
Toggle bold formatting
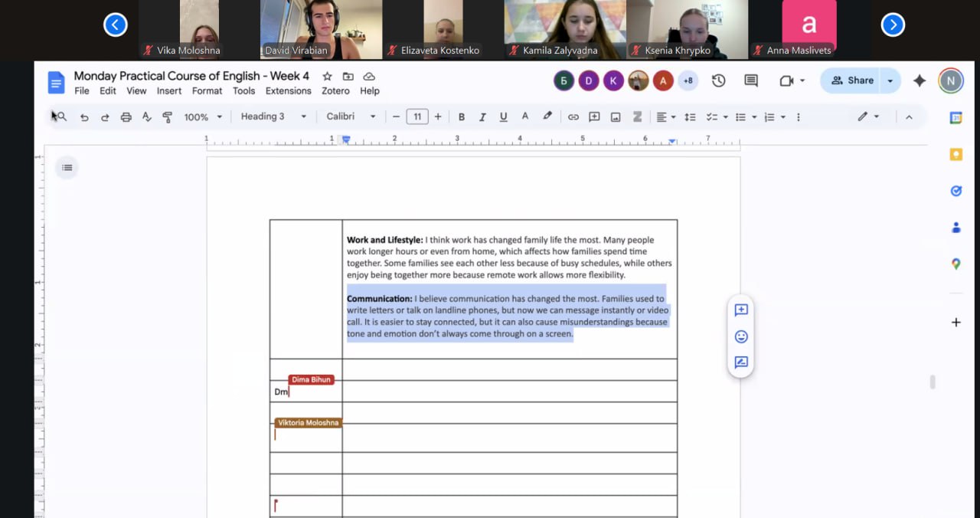pos(461,117)
